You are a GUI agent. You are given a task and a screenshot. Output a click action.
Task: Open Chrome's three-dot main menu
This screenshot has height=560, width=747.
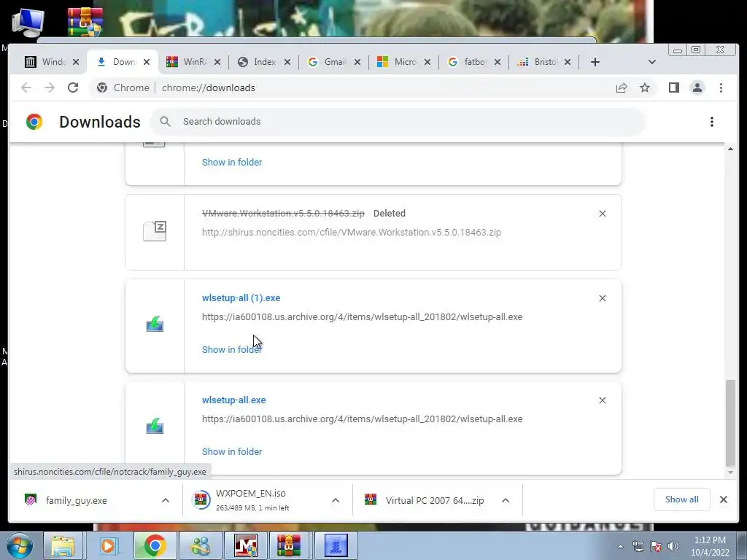[x=721, y=87]
